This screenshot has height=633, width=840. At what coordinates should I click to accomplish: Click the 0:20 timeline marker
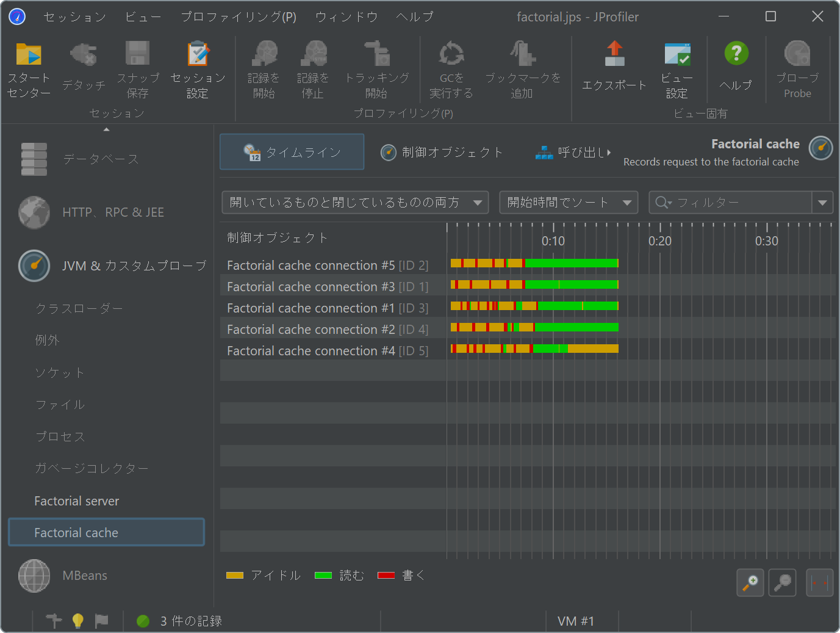[660, 241]
